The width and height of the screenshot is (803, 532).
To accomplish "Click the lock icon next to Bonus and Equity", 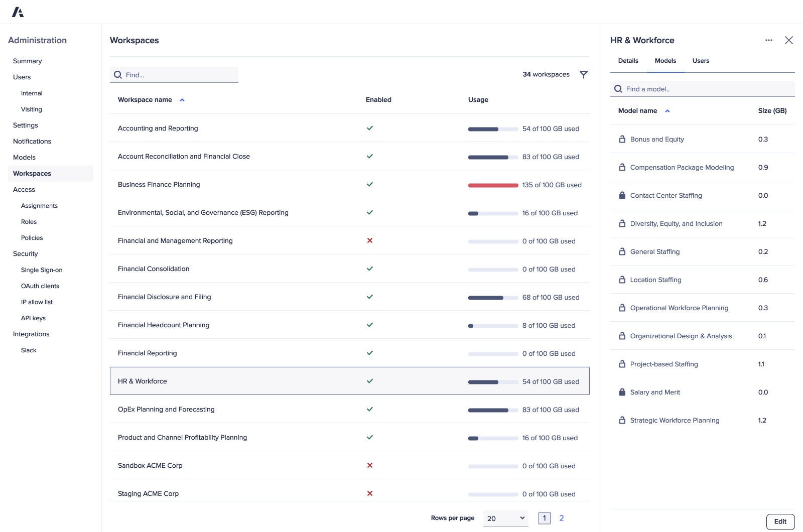I will [622, 139].
